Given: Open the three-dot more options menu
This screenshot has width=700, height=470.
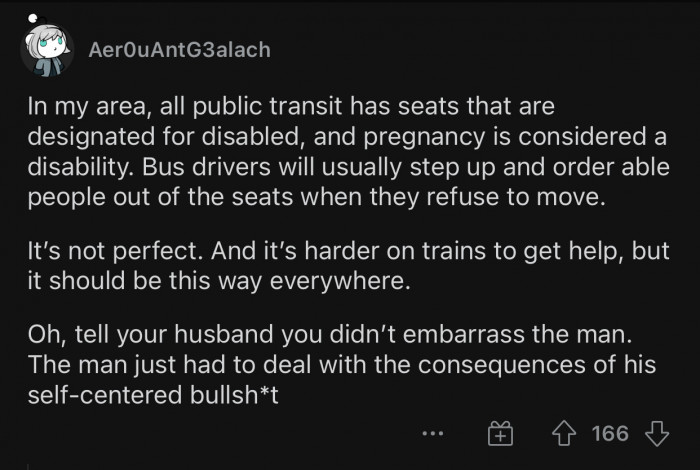Looking at the screenshot, I should [x=432, y=434].
